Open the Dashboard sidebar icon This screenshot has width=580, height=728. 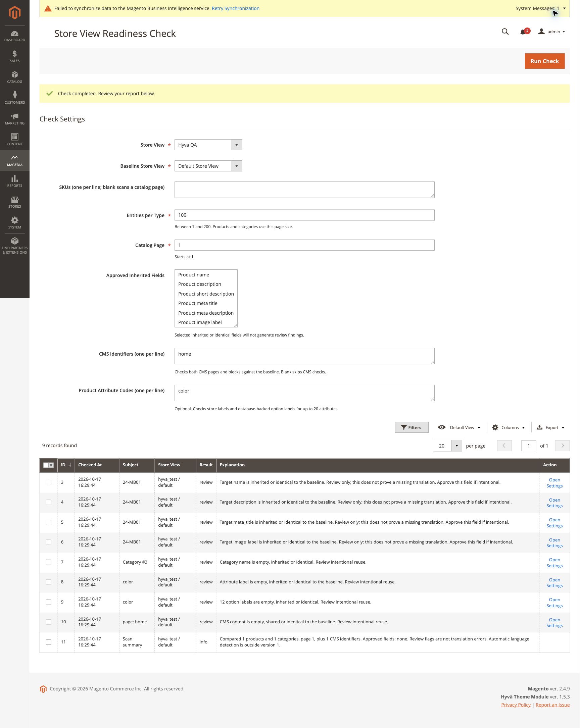14,36
